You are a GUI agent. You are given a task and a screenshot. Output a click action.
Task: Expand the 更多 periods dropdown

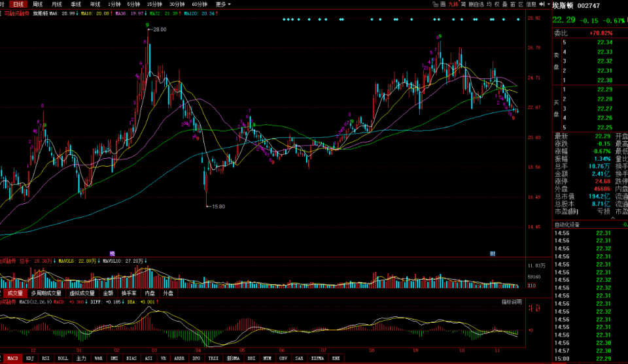223,5
